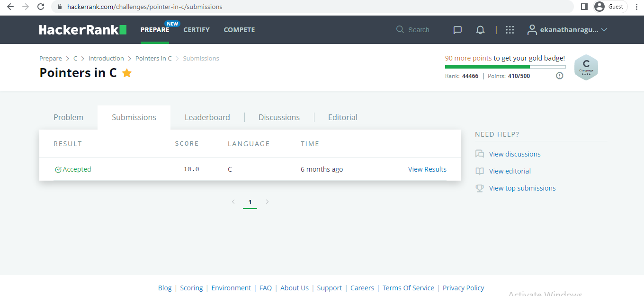Screen dimensions: 644x296
Task: Reload the page with the refresh icon
Action: [x=41, y=7]
